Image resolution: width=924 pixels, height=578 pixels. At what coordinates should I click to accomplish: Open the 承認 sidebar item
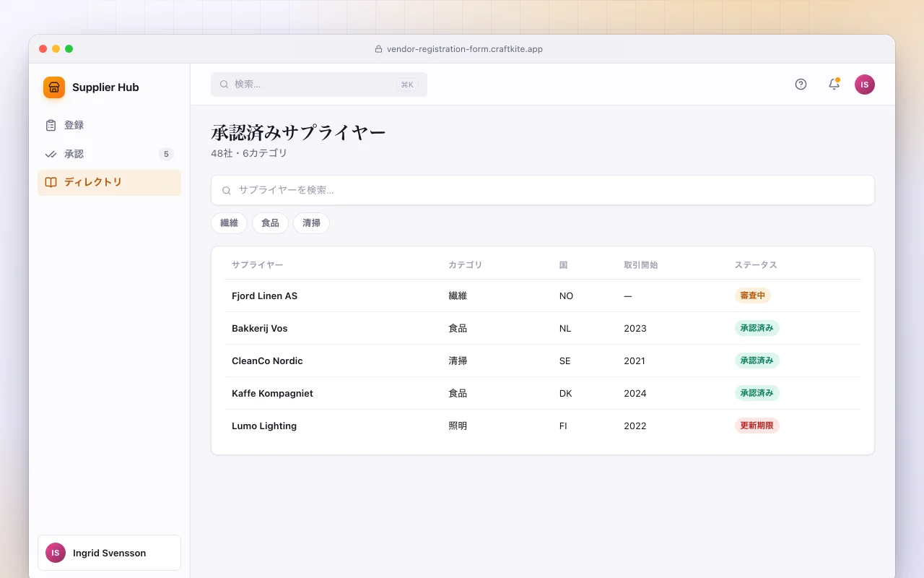[109, 154]
